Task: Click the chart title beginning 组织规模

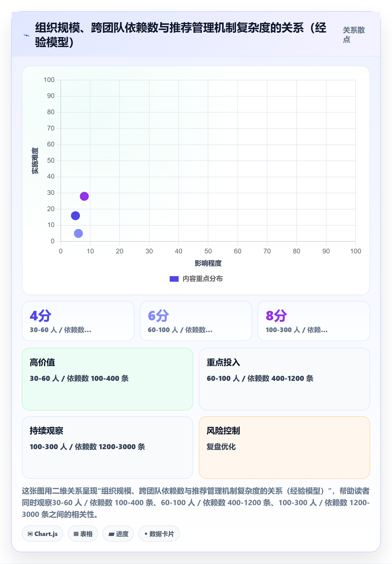Action: pyautogui.click(x=181, y=35)
